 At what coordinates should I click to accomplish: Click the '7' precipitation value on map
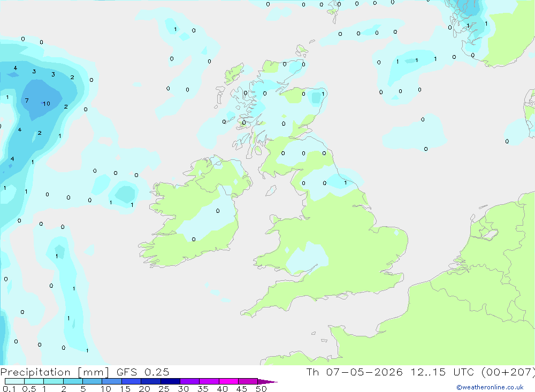pos(27,101)
